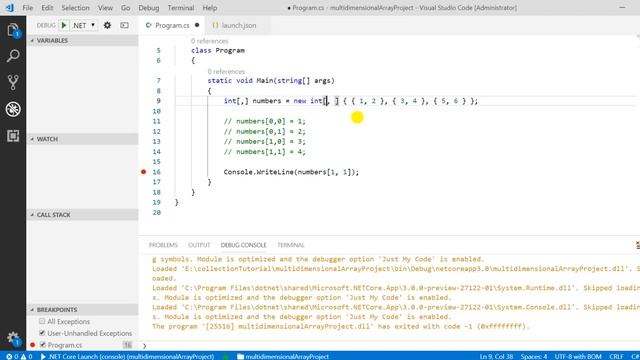Open the Search view icon
Screen dimensions: 640x360
pyautogui.click(x=13, y=56)
